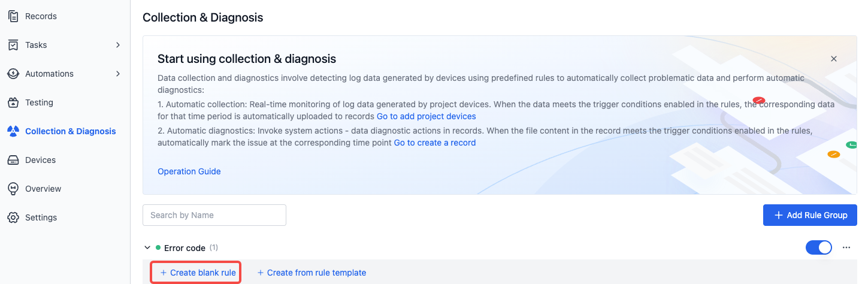Click the Add Rule Group button

tap(810, 215)
